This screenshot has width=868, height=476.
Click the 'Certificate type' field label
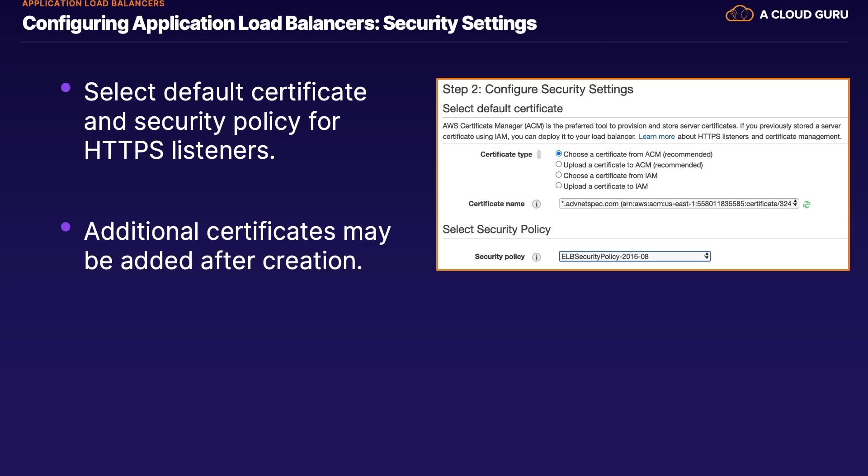coord(506,154)
